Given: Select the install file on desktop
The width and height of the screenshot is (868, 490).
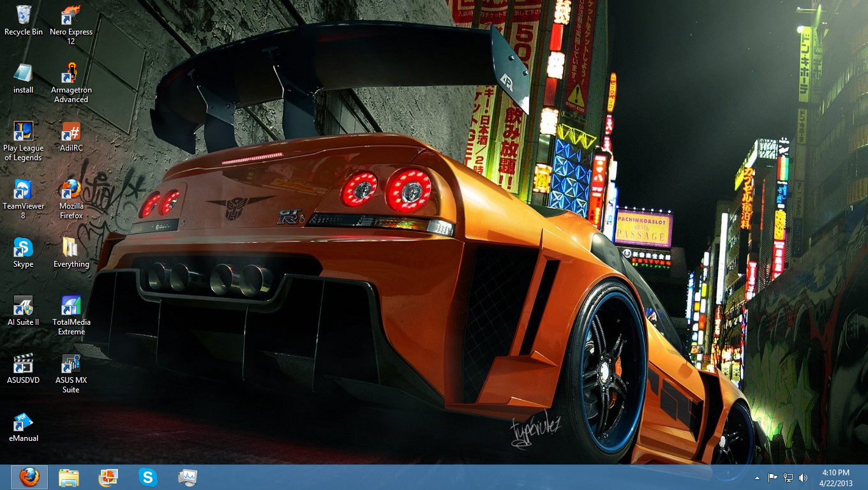Looking at the screenshot, I should point(24,73).
